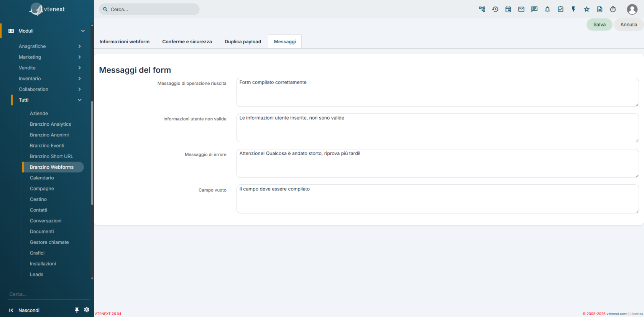The image size is (644, 317).
Task: Edit the Informazioni utente non valide textarea
Action: point(437,128)
